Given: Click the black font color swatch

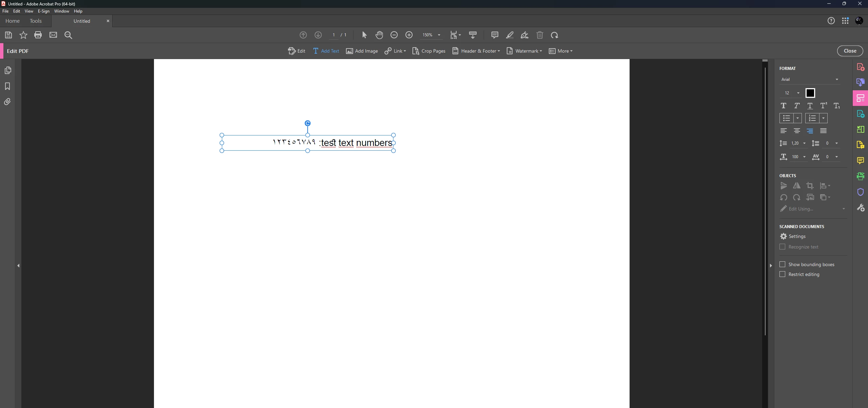Looking at the screenshot, I should point(810,93).
